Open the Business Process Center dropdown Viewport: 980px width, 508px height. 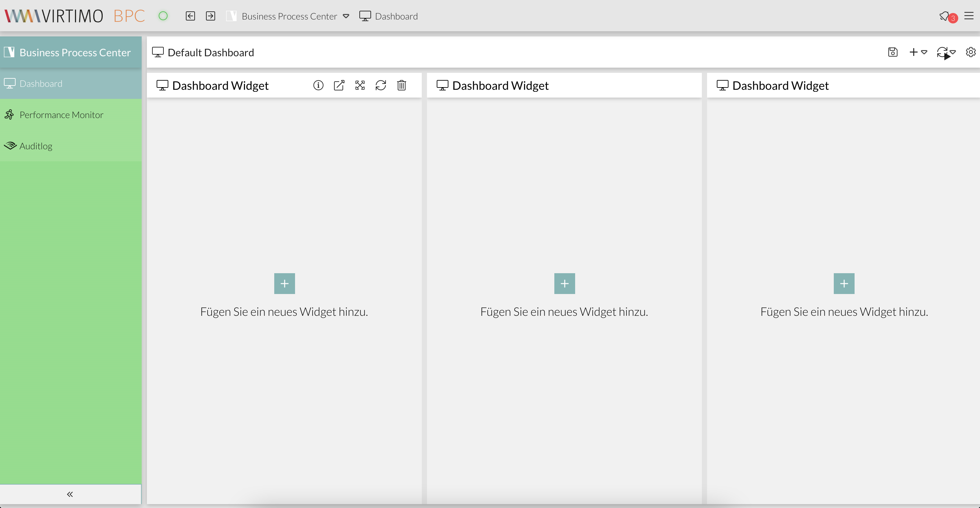(x=346, y=16)
